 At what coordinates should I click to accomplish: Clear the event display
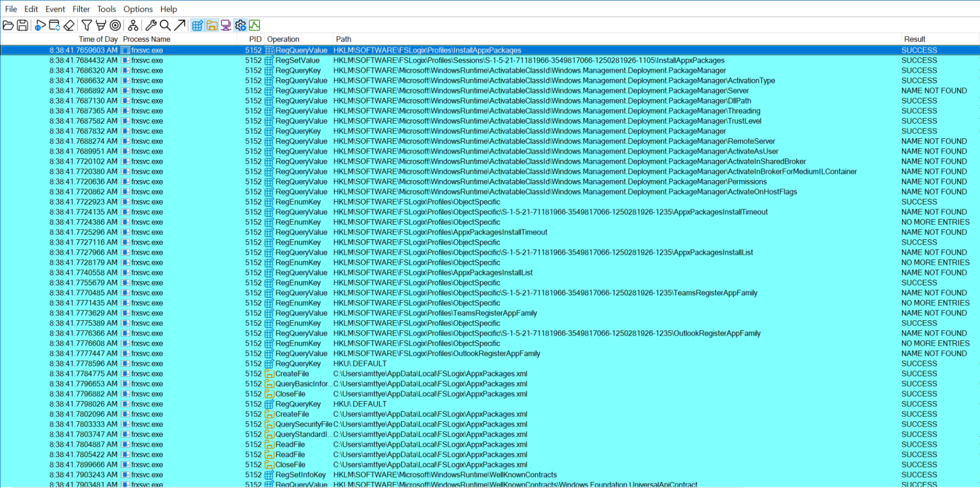(69, 25)
